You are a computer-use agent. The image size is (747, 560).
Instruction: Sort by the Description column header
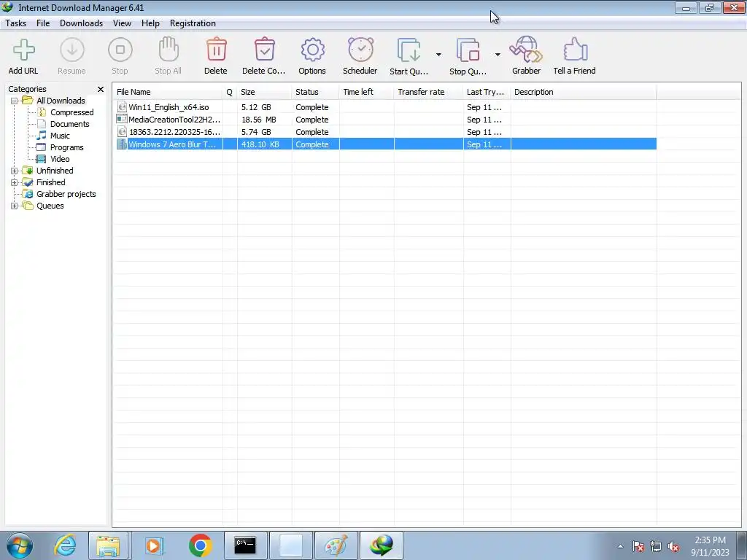coord(584,92)
